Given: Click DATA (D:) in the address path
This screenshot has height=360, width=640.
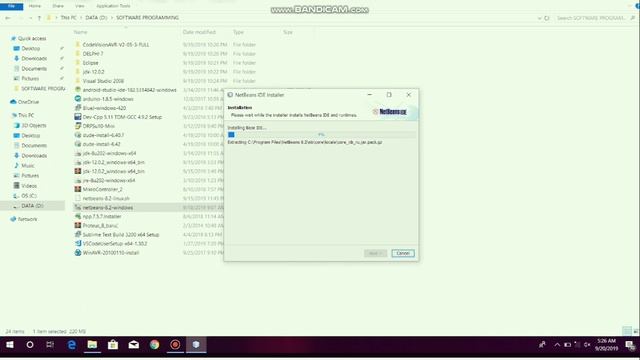Looking at the screenshot, I should [96, 18].
